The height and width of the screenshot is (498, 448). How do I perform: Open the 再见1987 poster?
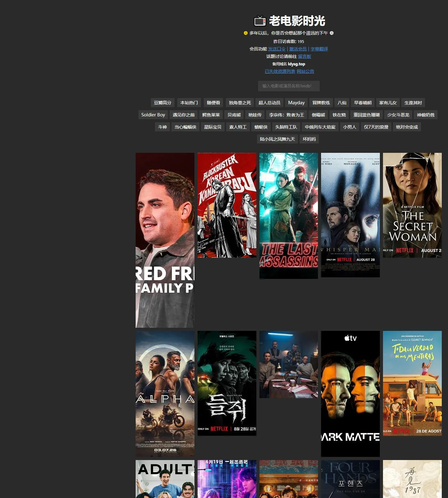click(x=412, y=479)
